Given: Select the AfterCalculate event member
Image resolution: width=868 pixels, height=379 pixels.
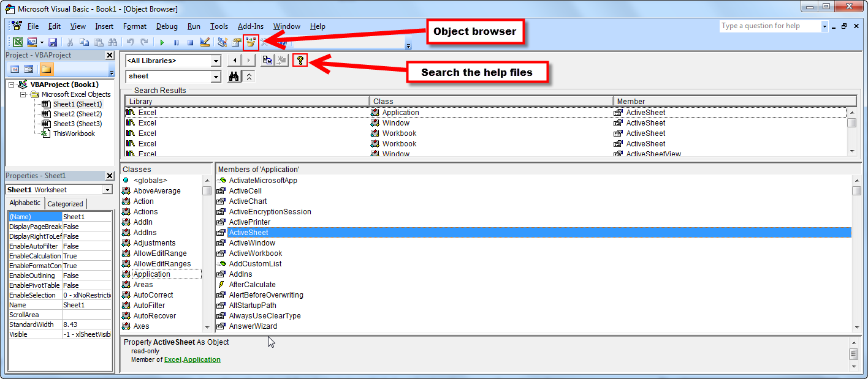Looking at the screenshot, I should 252,285.
